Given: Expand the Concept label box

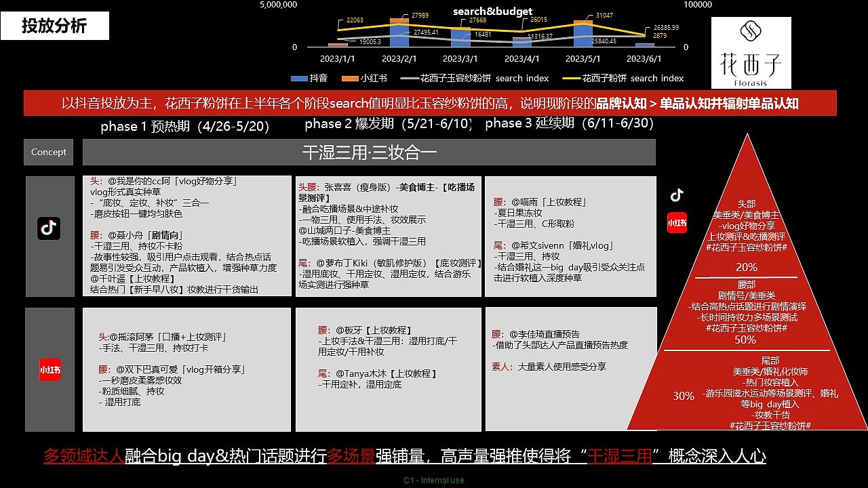Looking at the screenshot, I should tap(48, 152).
